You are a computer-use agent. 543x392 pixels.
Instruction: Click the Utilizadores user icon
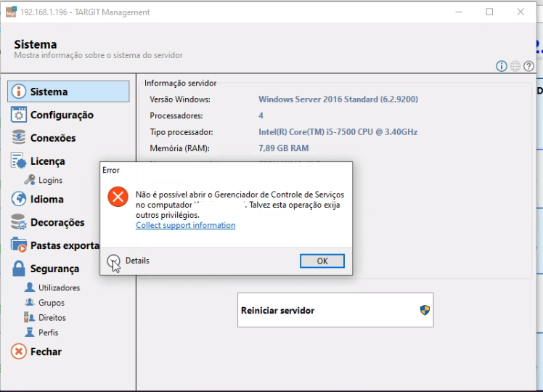[x=30, y=287]
